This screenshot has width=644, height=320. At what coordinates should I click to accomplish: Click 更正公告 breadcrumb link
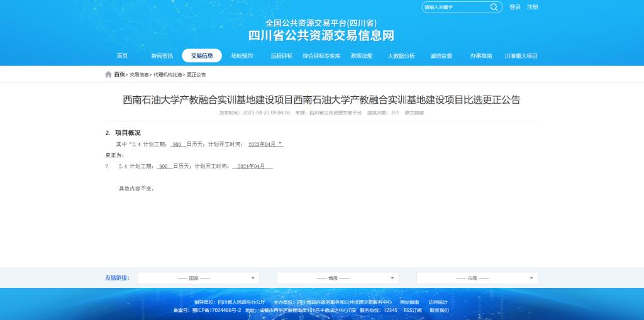(x=196, y=75)
